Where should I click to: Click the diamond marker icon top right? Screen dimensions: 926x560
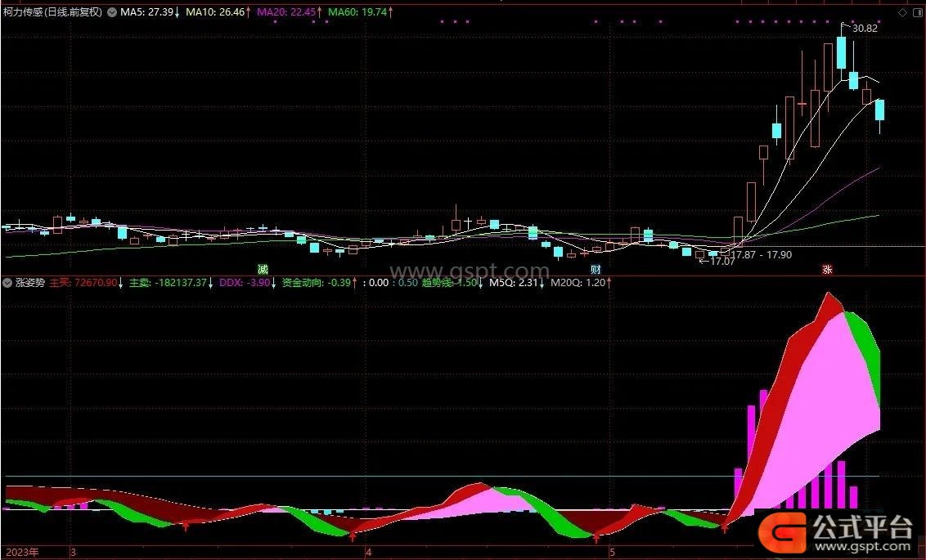tap(902, 12)
